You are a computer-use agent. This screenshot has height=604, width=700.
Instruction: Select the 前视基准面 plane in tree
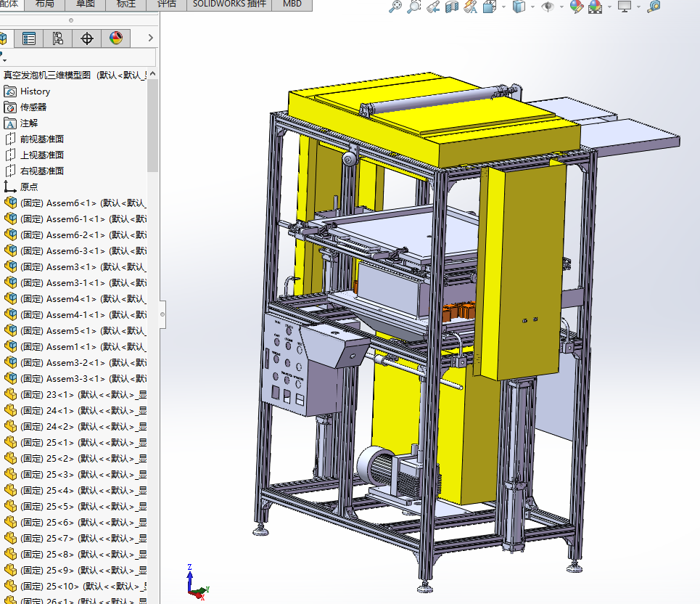click(x=41, y=139)
